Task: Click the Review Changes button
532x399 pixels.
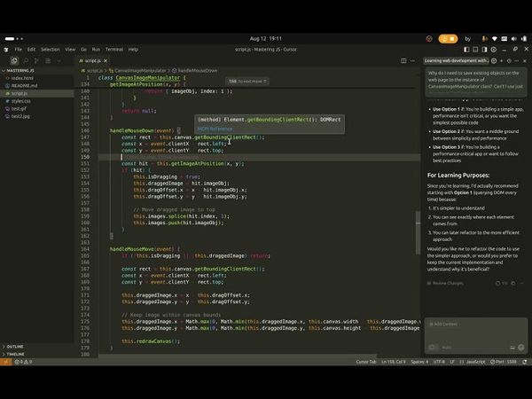Action: tap(447, 283)
